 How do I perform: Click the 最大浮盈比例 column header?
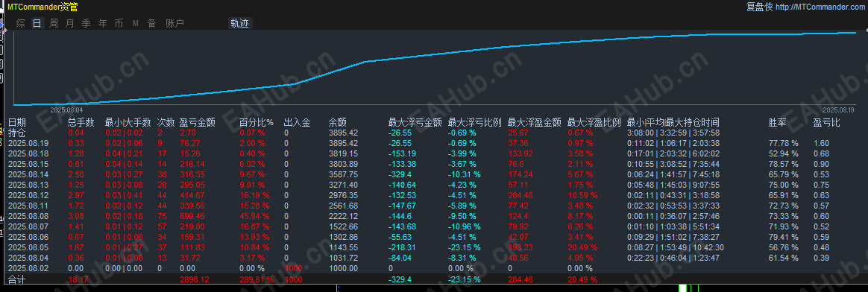(594, 122)
